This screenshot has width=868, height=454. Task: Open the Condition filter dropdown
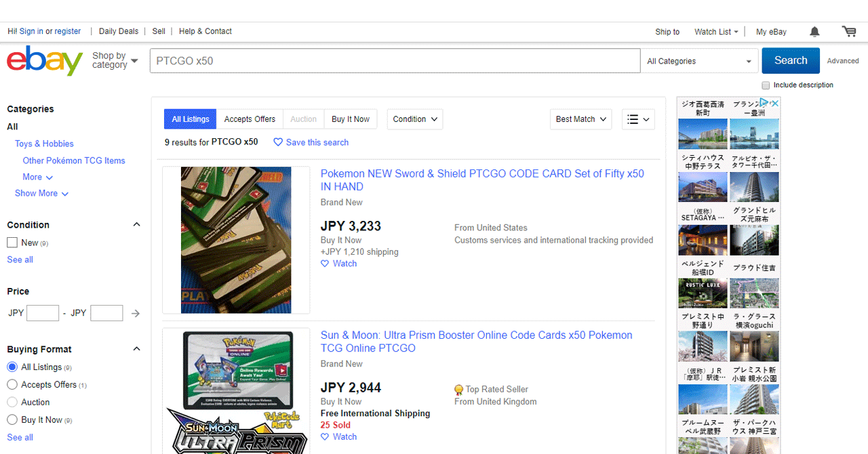(x=415, y=119)
